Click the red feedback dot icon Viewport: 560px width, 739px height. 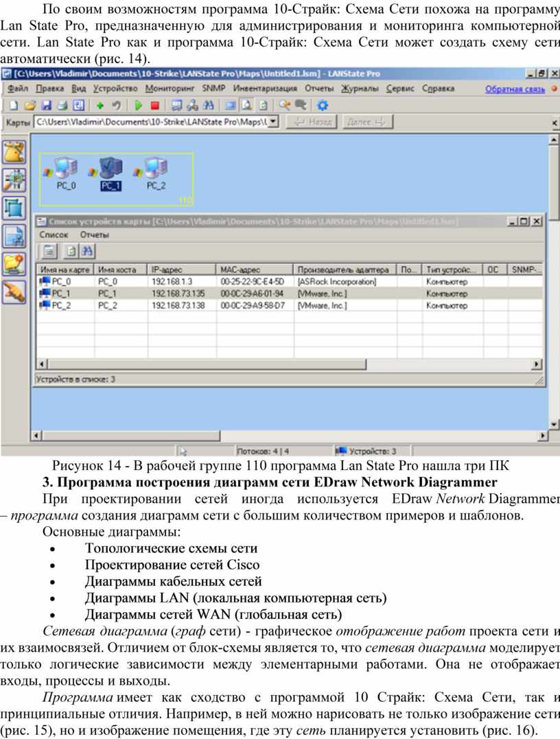555,89
